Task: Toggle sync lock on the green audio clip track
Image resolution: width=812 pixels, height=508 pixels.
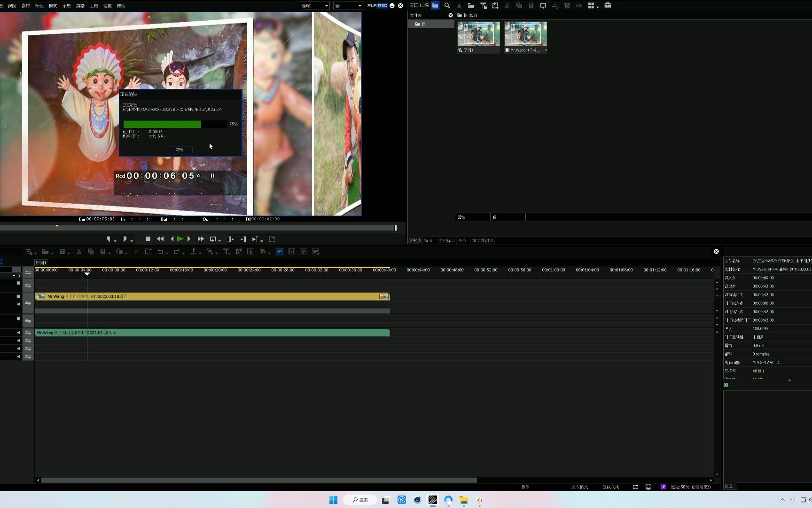Action: pos(28,333)
